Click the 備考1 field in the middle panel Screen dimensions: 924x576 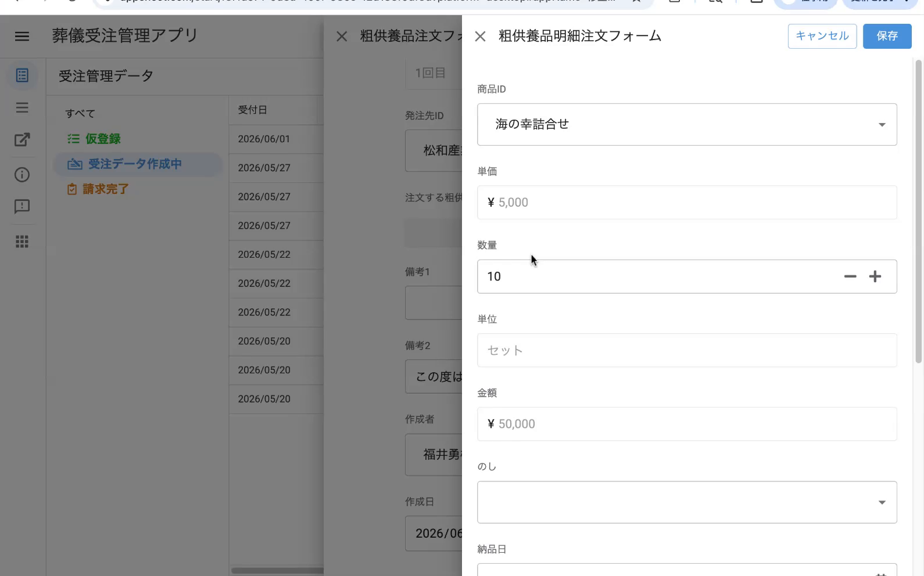point(434,303)
